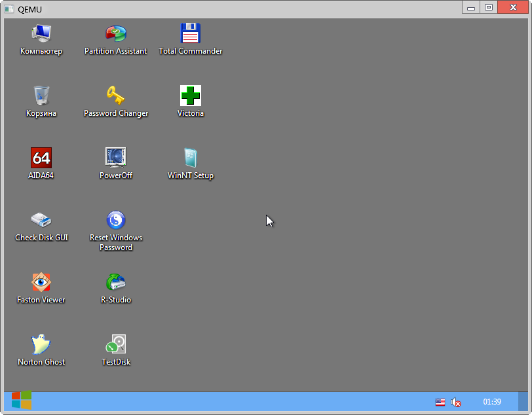
Task: Select the WinNT Setup icon
Action: [x=191, y=158]
